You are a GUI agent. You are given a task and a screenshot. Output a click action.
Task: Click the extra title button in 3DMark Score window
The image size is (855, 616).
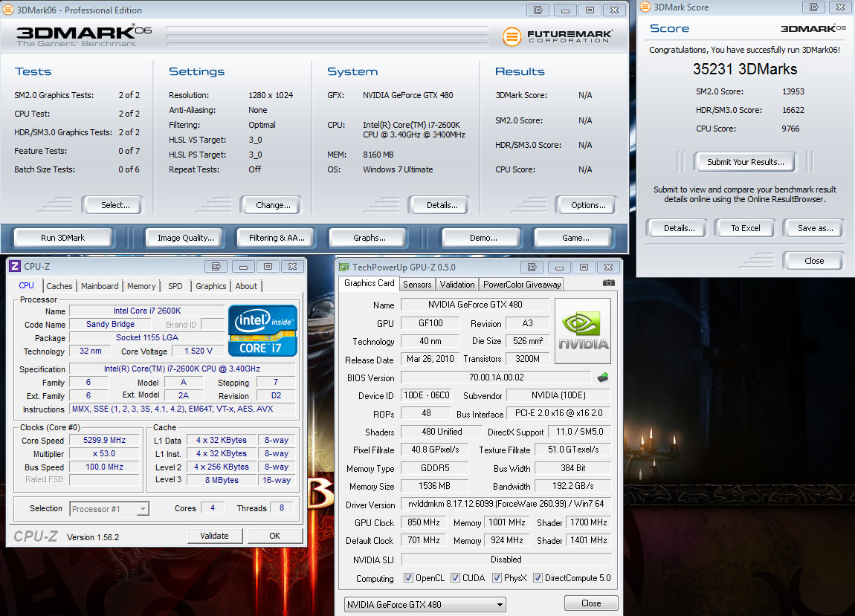pyautogui.click(x=813, y=7)
